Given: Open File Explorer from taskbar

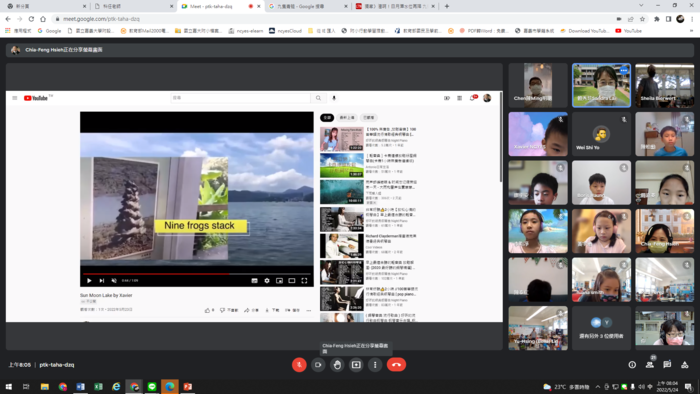Looking at the screenshot, I should (45, 386).
